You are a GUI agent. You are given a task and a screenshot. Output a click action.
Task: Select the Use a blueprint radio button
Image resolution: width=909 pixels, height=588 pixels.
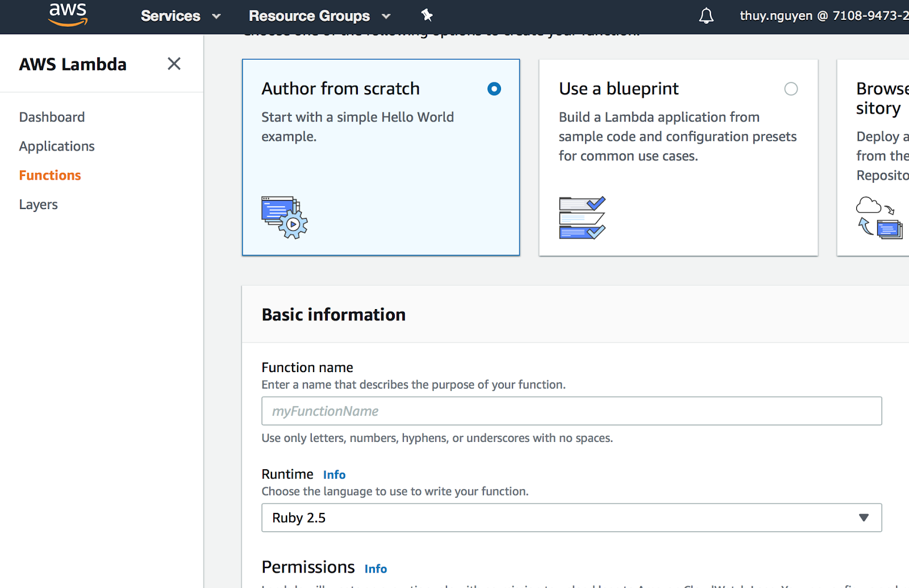[791, 89]
